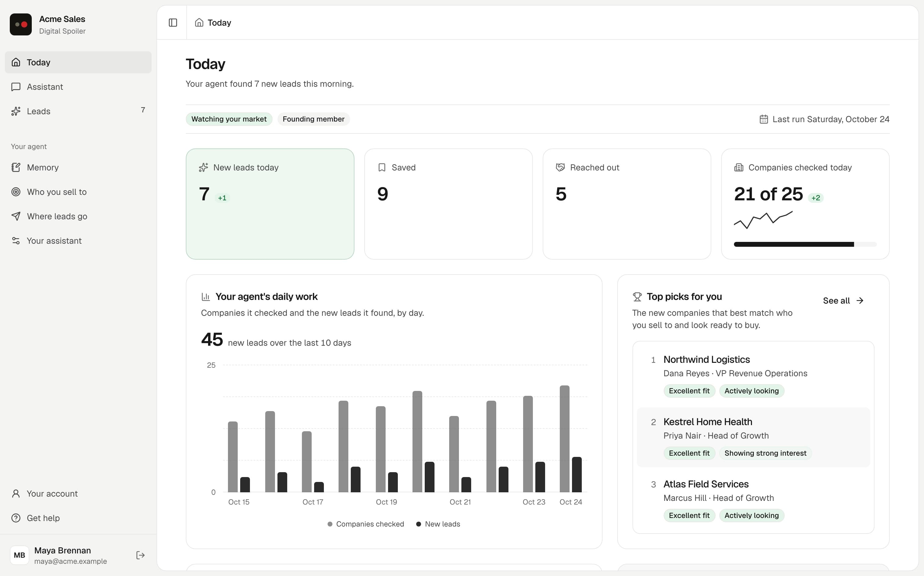Click the home icon in the breadcrumb
Viewport: 924px width, 576px height.
point(199,23)
